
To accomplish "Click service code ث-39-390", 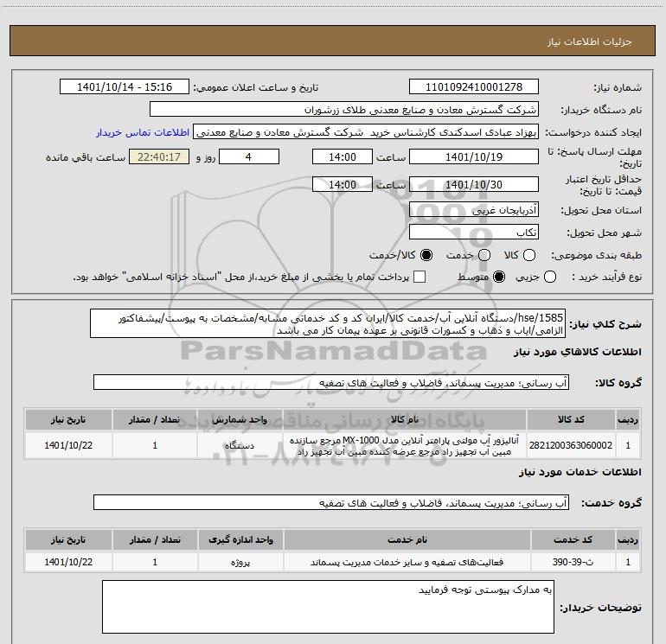I will point(573,562).
